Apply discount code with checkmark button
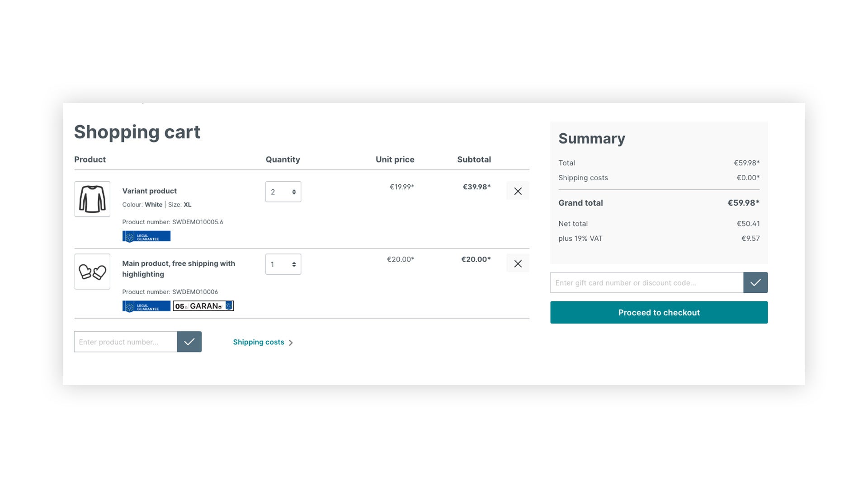868x488 pixels. (755, 282)
